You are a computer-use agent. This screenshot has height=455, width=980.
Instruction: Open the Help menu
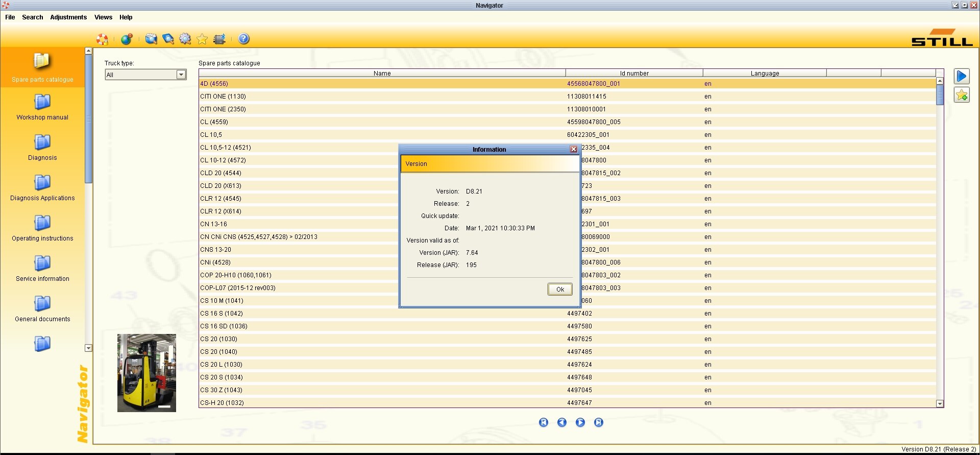(126, 17)
